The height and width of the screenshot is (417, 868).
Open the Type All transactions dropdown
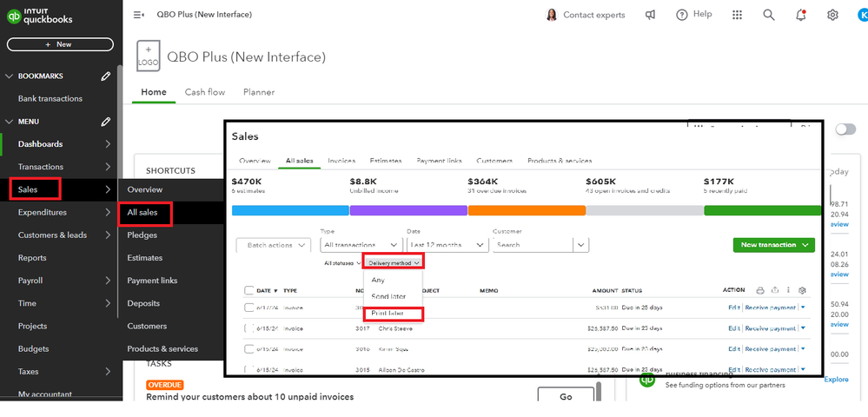pyautogui.click(x=361, y=245)
